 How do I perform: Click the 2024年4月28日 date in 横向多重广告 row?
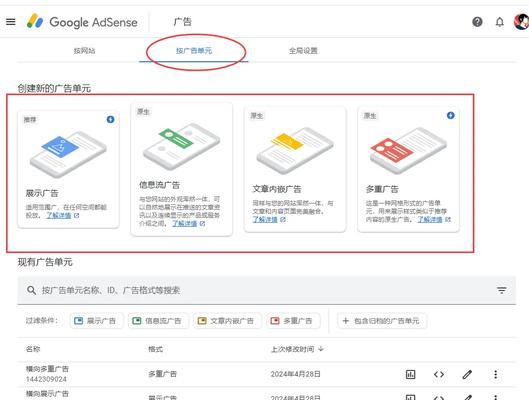296,374
